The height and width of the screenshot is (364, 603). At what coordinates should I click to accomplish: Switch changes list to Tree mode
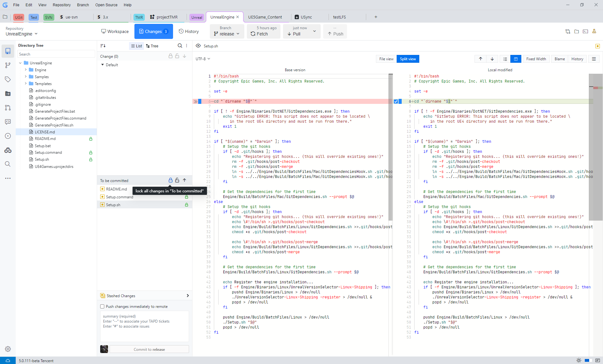pyautogui.click(x=152, y=46)
